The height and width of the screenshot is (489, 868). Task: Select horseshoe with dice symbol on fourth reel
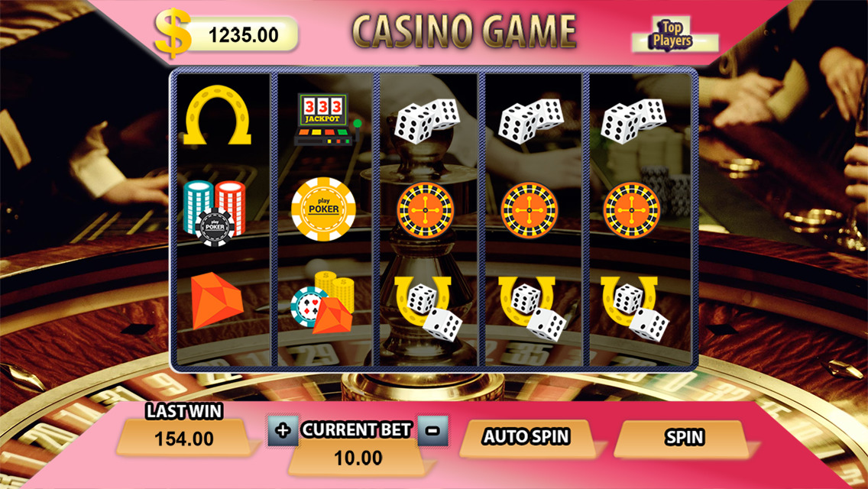[x=530, y=308]
